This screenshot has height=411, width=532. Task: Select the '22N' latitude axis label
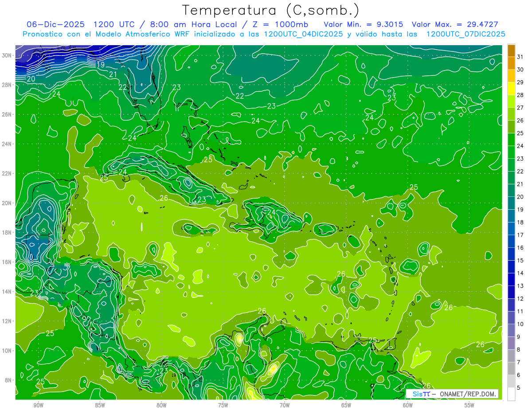point(7,173)
